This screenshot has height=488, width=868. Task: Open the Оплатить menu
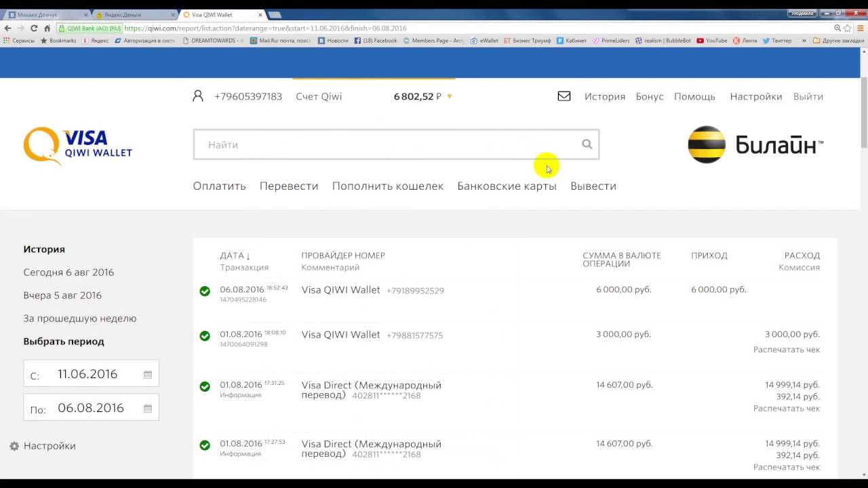point(219,186)
